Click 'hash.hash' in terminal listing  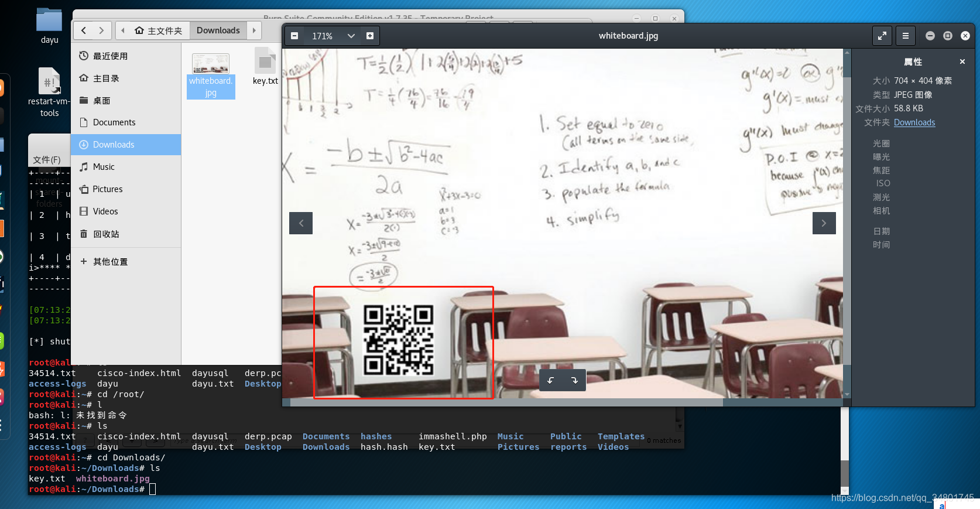click(384, 447)
